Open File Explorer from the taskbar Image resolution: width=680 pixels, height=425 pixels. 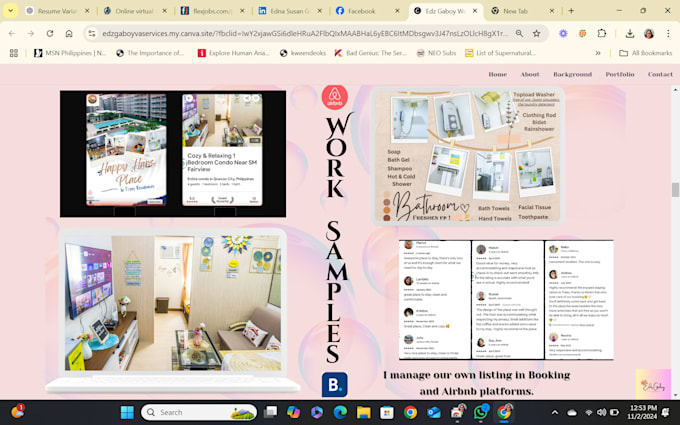(x=363, y=412)
